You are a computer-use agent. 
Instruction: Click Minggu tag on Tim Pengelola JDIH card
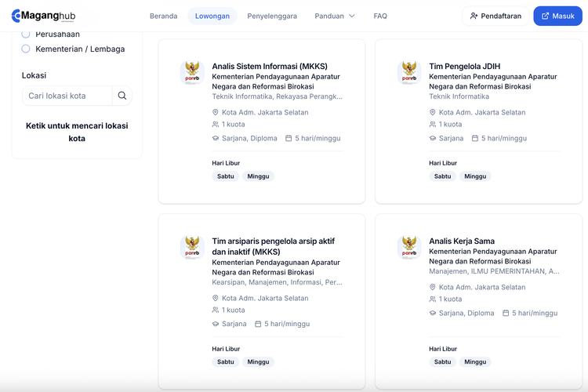[x=475, y=176]
